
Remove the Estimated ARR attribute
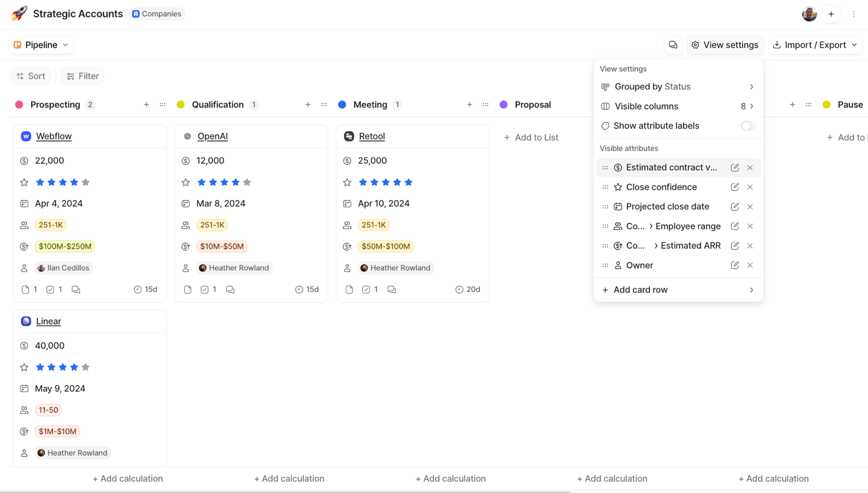[750, 246]
